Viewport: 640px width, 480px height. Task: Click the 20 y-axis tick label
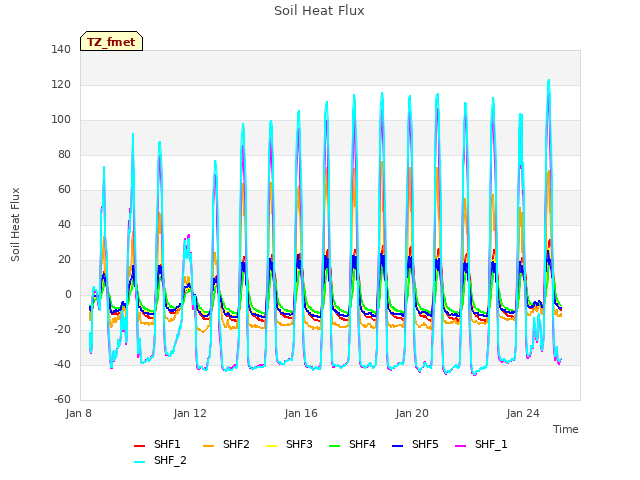click(64, 260)
